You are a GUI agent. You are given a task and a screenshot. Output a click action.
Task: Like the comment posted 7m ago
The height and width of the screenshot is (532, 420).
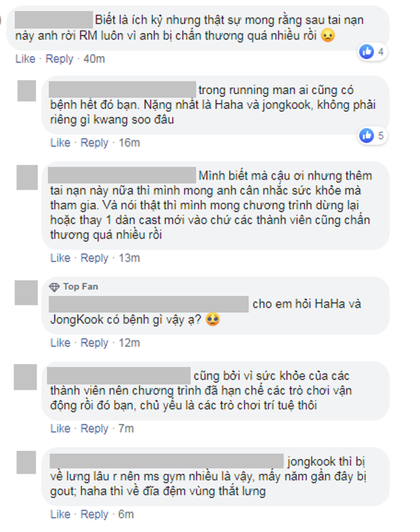60,428
